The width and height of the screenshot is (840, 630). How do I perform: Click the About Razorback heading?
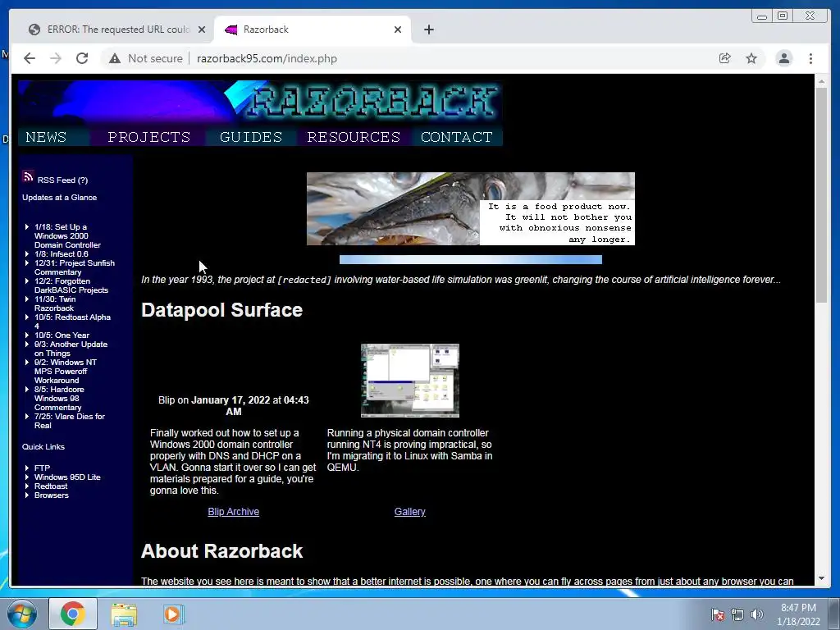[221, 551]
